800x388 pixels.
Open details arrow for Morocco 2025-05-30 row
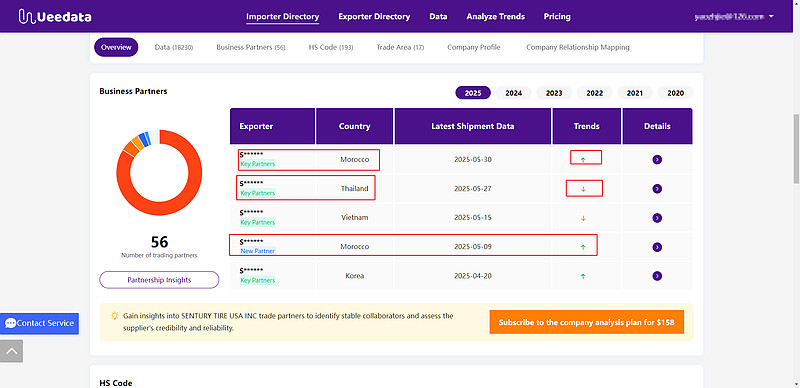[657, 160]
